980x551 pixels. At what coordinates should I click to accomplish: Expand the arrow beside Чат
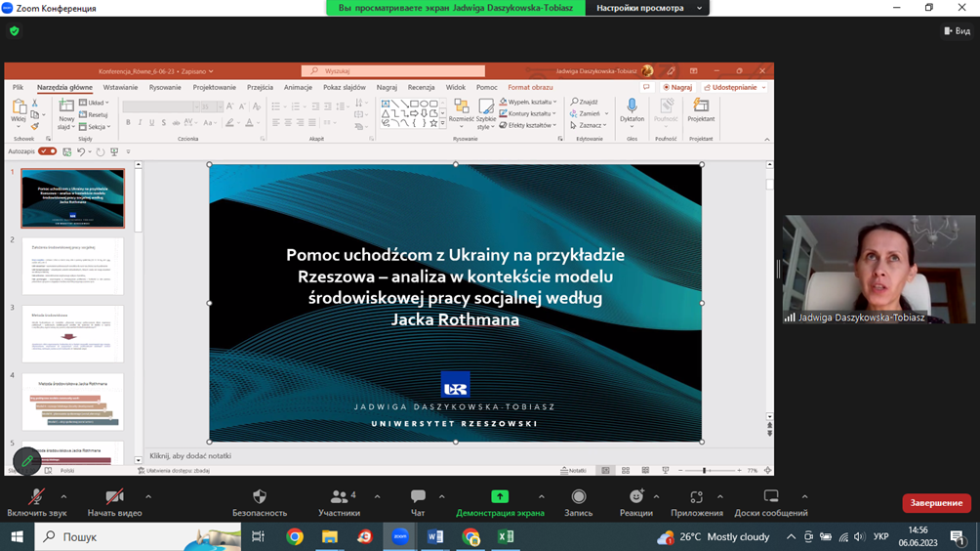tap(442, 496)
